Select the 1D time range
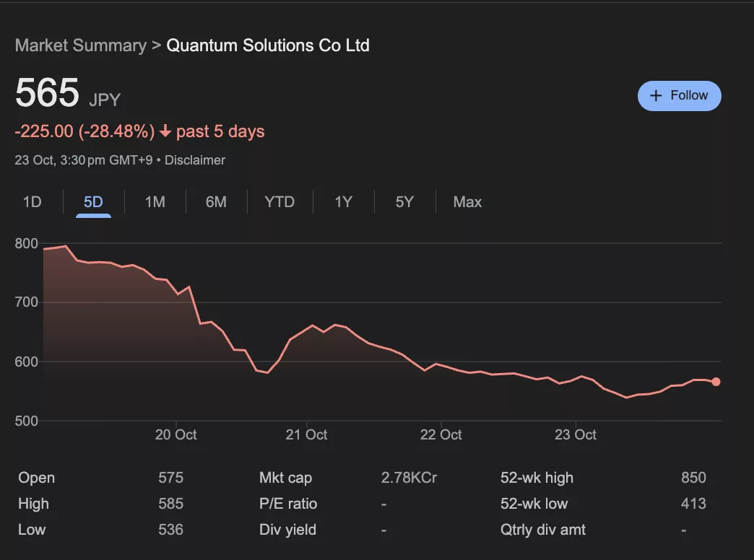The height and width of the screenshot is (560, 754). [32, 202]
